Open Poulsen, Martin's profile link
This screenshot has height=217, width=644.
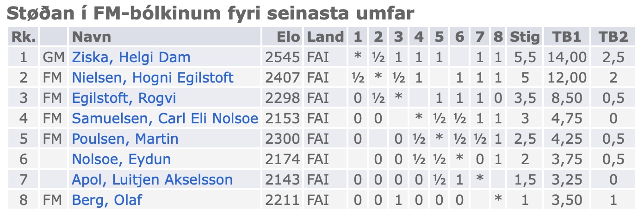tap(125, 139)
